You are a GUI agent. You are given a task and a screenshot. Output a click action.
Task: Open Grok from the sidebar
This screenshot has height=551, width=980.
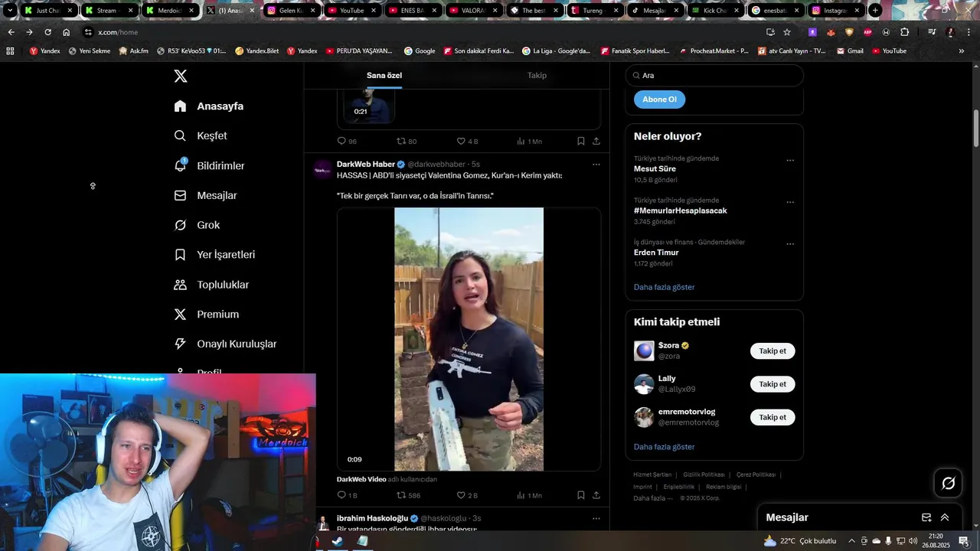(x=197, y=225)
